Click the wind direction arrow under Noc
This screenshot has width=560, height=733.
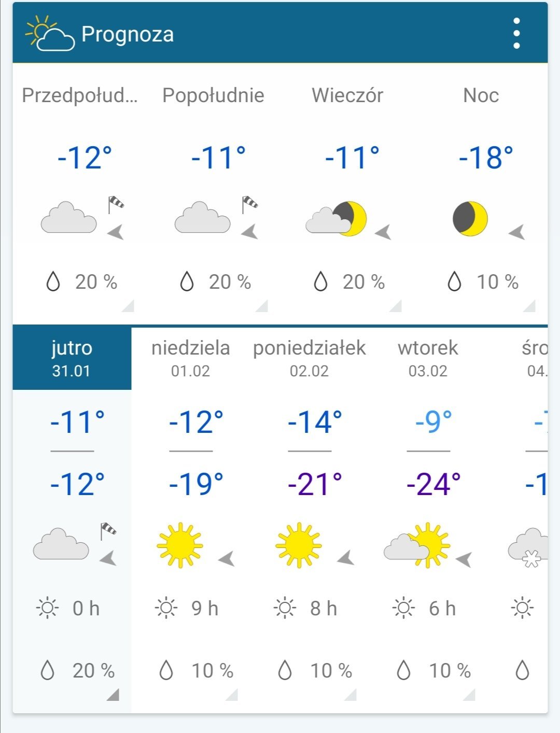click(x=517, y=232)
